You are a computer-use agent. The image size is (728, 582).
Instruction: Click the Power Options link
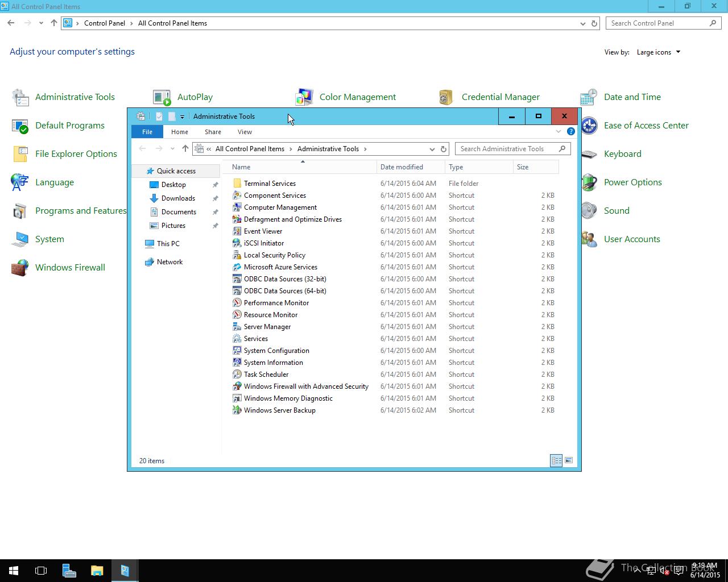coord(632,182)
